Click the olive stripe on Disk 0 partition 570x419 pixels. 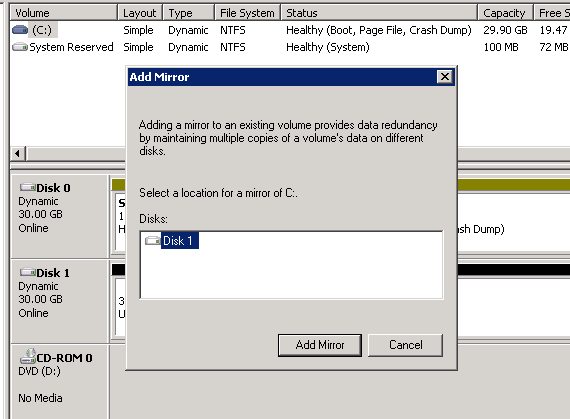513,185
